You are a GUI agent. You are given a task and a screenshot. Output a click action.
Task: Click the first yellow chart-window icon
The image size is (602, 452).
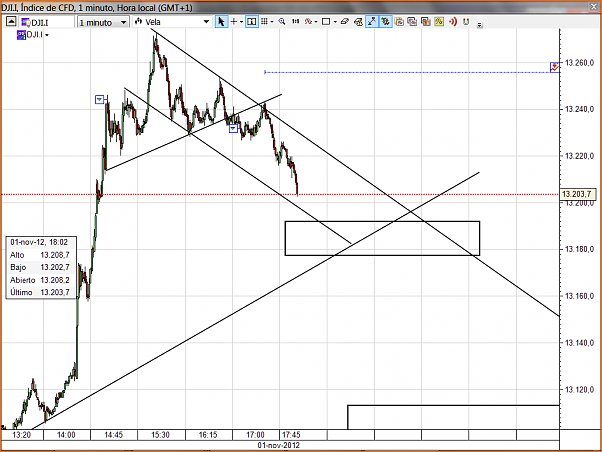click(399, 22)
